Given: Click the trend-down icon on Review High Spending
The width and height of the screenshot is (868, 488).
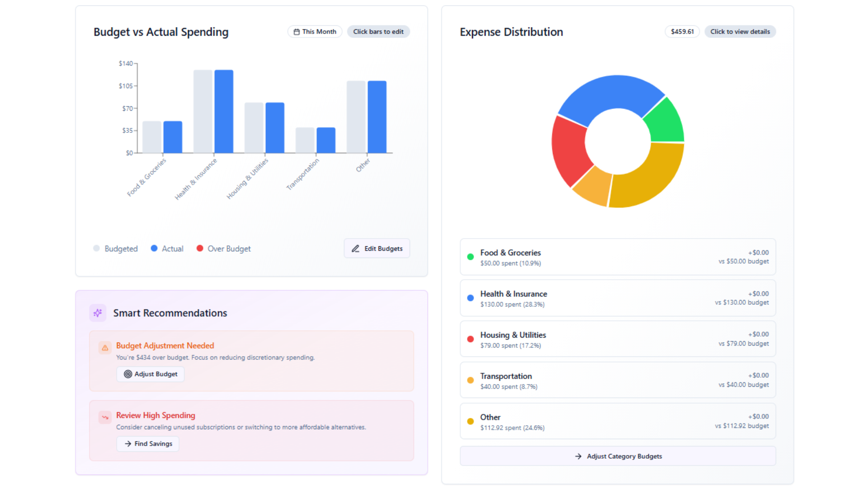Looking at the screenshot, I should [x=105, y=417].
